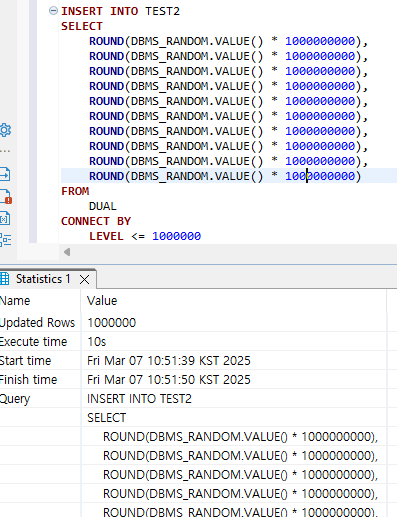Show the variables panel icon with [x]

pyautogui.click(x=5, y=218)
